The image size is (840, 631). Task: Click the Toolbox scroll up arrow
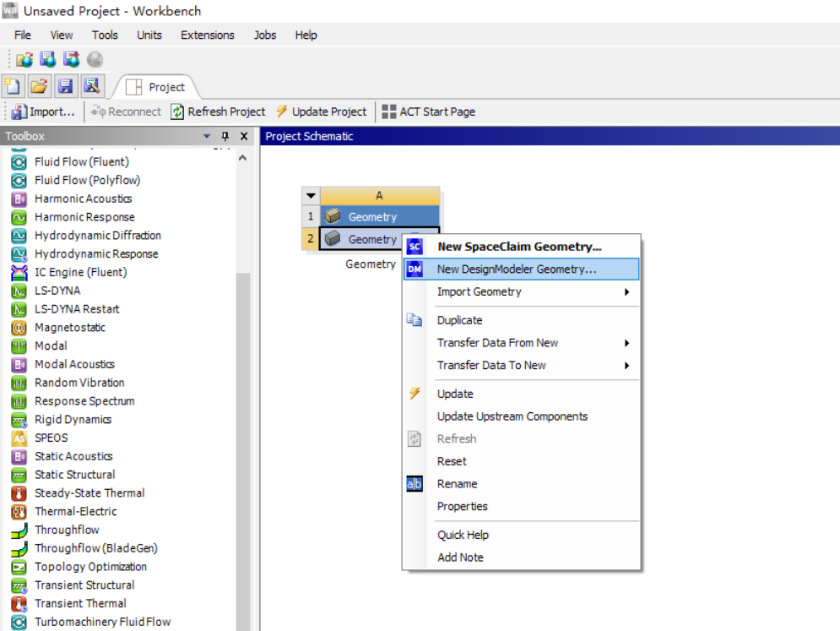[x=242, y=158]
